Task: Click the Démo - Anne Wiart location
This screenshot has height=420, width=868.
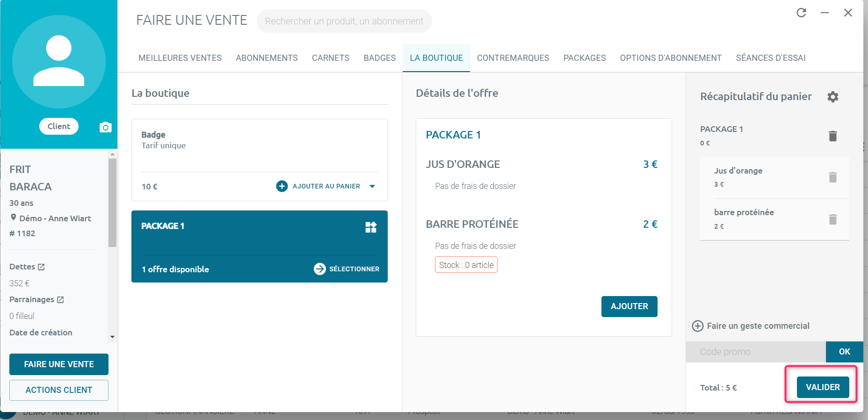Action: click(55, 218)
